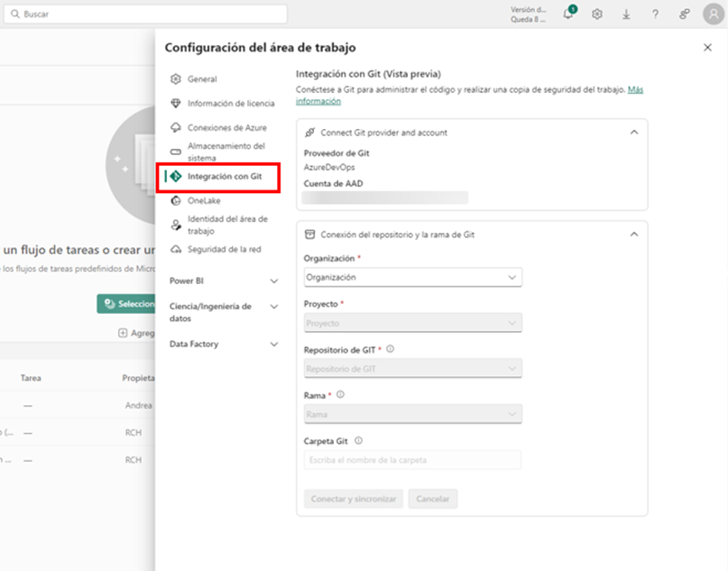Click the Azure connections cloud icon

coord(176,127)
